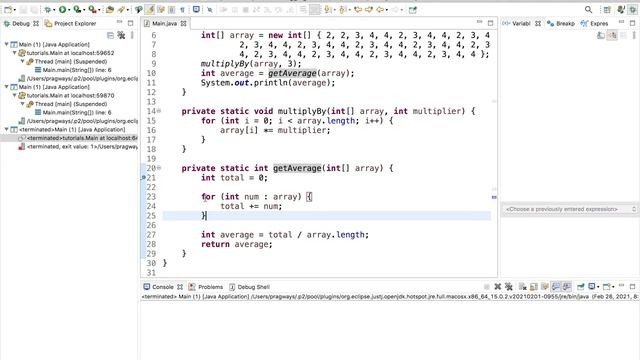Click the Search flashlight toolbar icon
The height and width of the screenshot is (360, 640).
pos(121,9)
